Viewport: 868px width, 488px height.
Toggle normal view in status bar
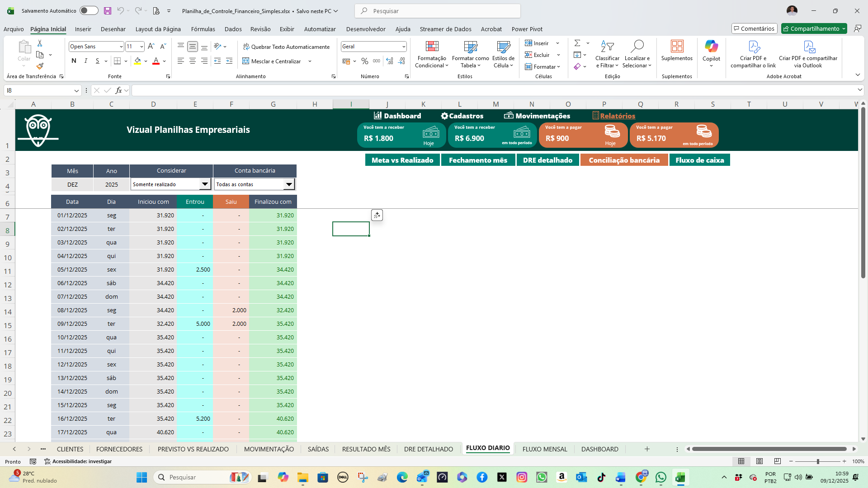coord(741,461)
